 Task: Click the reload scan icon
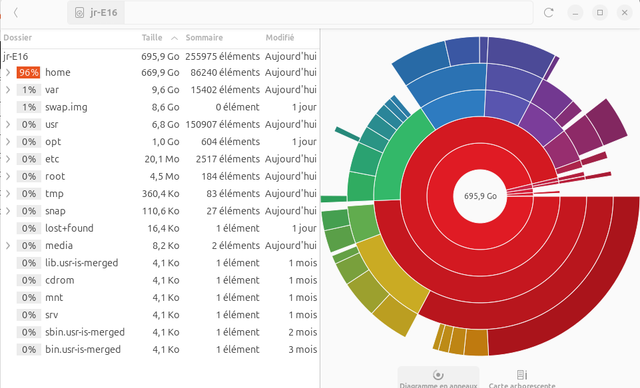click(x=549, y=13)
